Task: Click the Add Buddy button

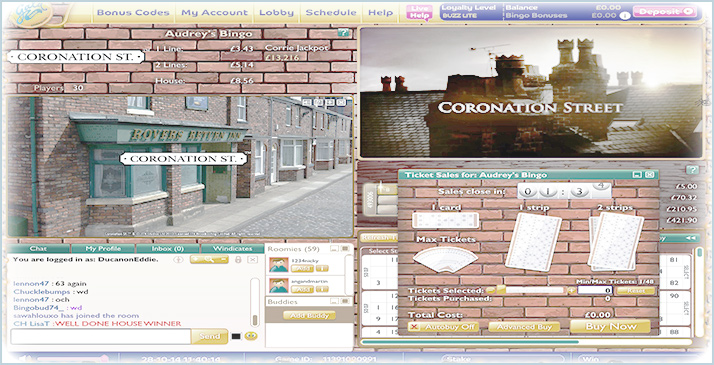Action: click(x=309, y=315)
